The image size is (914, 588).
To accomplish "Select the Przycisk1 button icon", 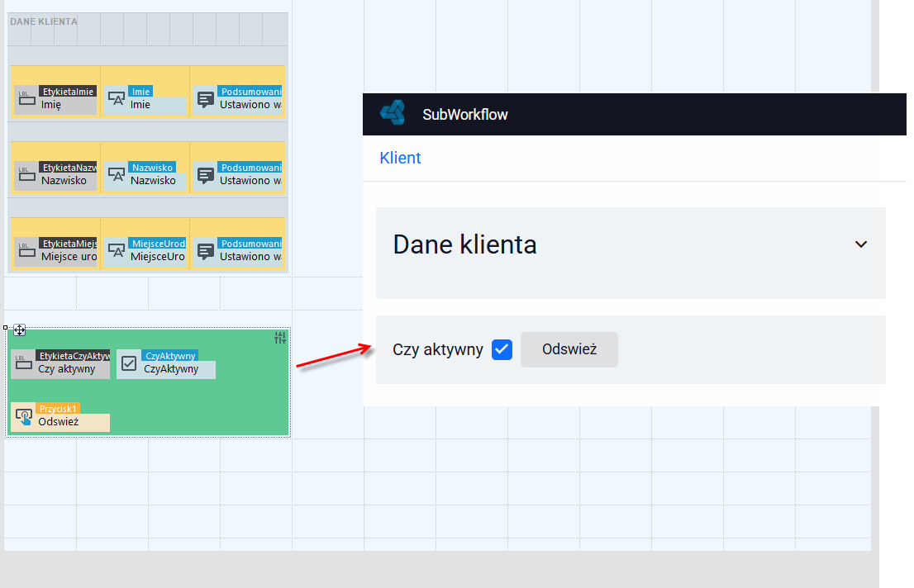I will [x=24, y=417].
